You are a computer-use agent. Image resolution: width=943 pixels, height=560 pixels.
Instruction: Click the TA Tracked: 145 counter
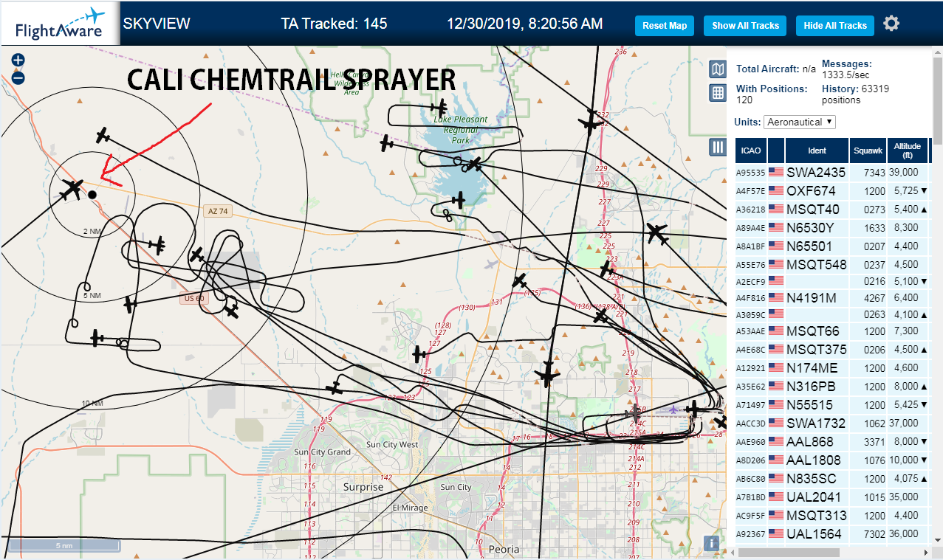click(x=334, y=24)
